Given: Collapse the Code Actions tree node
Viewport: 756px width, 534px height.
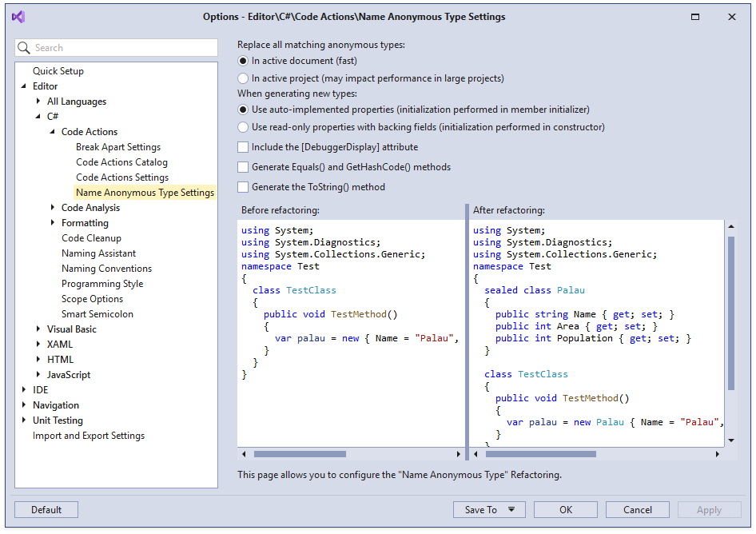Looking at the screenshot, I should click(x=53, y=132).
